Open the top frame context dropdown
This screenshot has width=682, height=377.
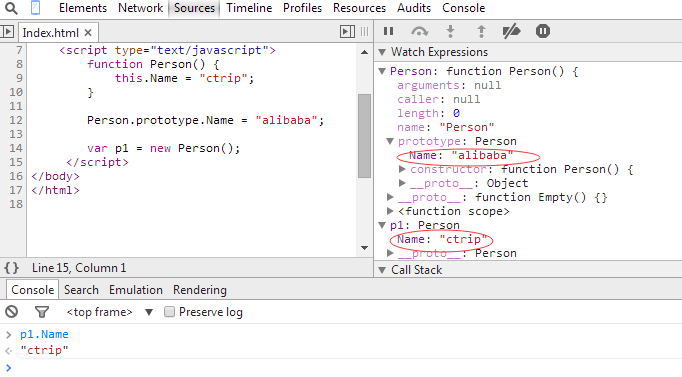coord(110,312)
